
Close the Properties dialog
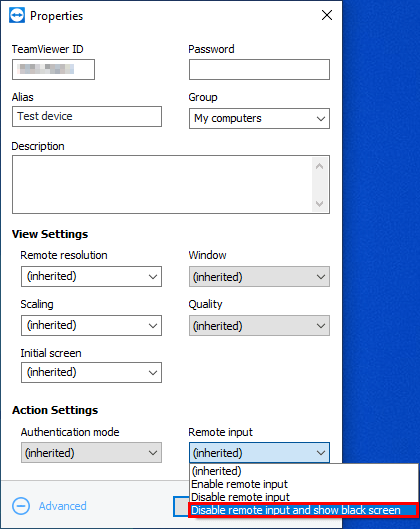tap(327, 15)
